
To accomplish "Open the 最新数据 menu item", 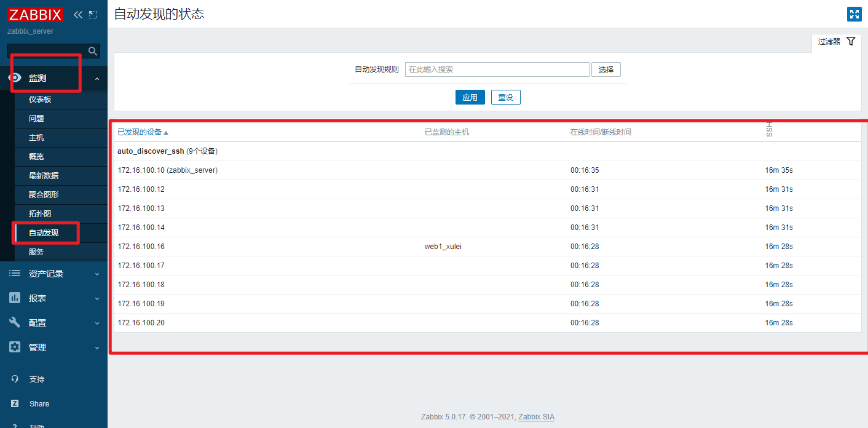I will [44, 176].
